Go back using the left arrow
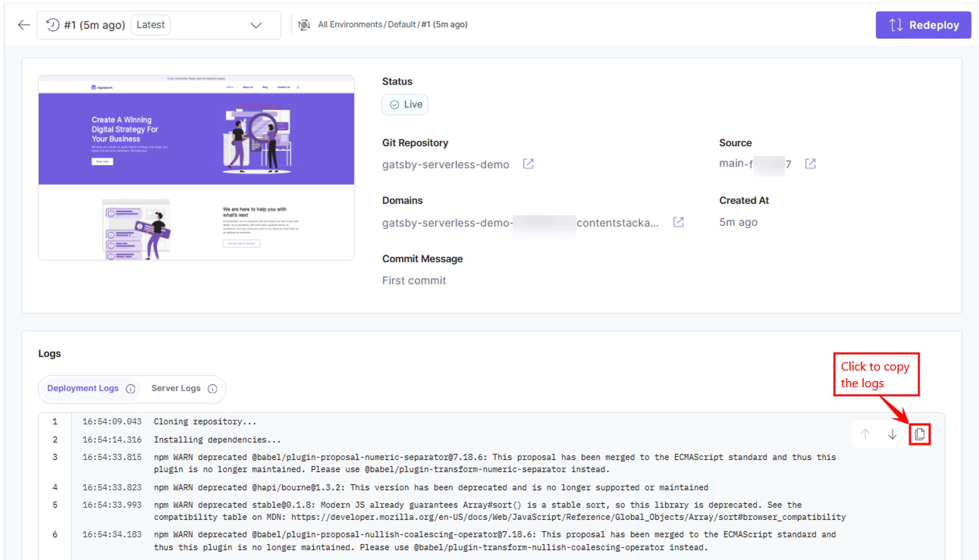979x560 pixels. click(24, 25)
